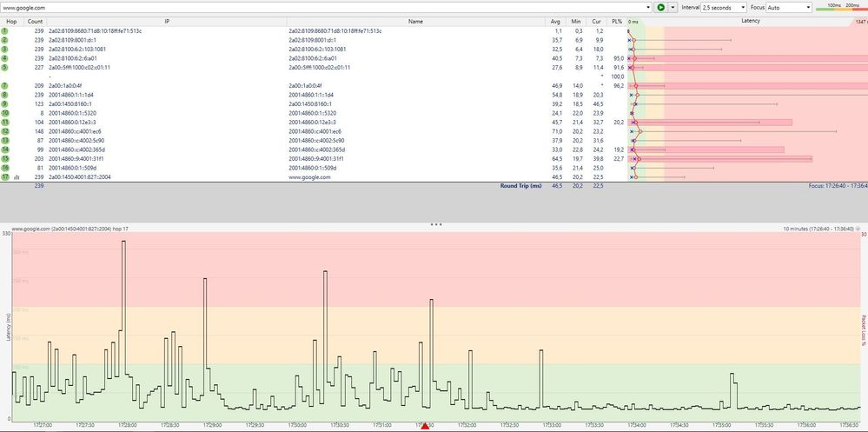Click IP 2a02:8100:6:2::103:1081 in hop 3
868x432 pixels.
tap(77, 50)
